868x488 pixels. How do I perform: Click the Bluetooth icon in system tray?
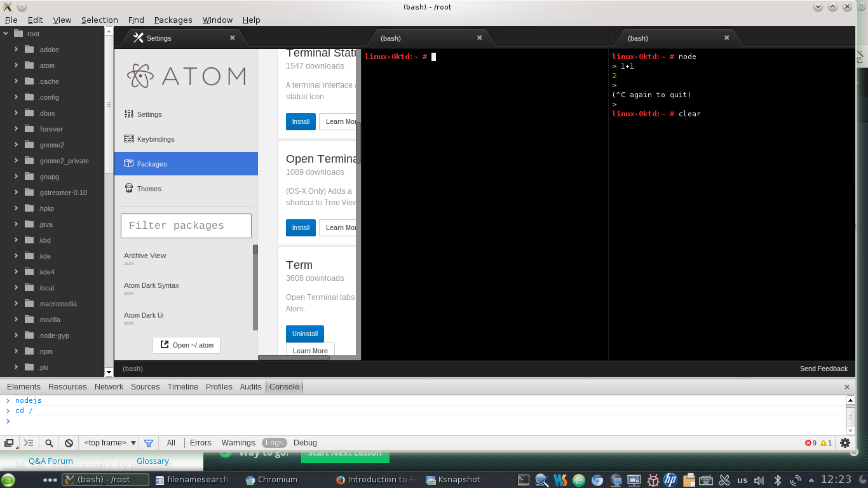pyautogui.click(x=776, y=480)
